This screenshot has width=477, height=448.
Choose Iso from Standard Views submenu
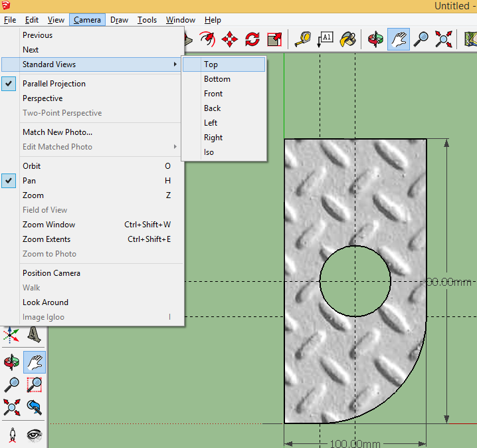(x=209, y=152)
